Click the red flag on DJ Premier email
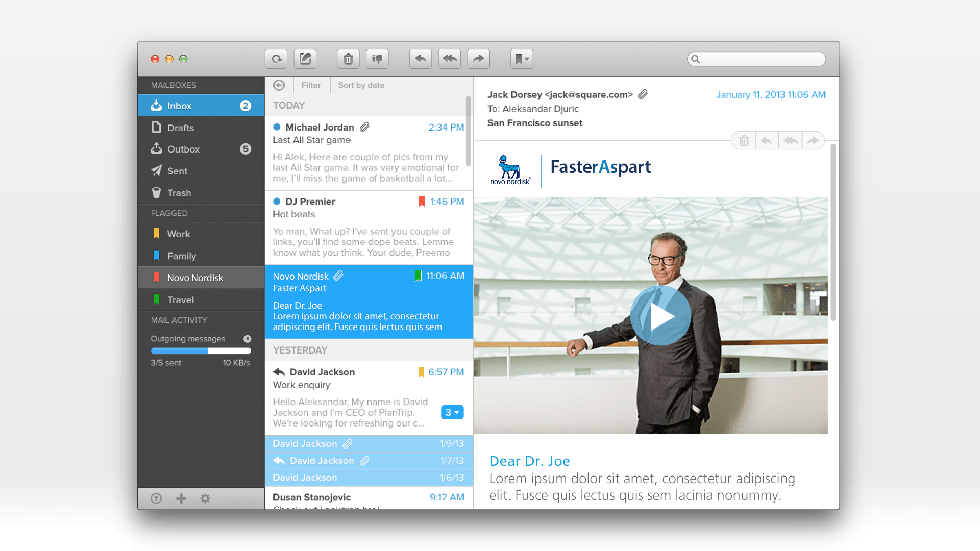Screen dimensions: 980x551 click(x=422, y=202)
